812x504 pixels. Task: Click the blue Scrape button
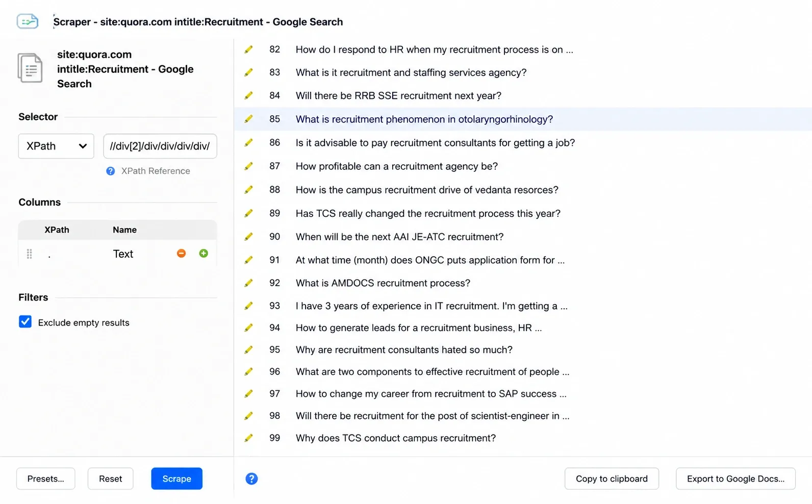click(176, 478)
